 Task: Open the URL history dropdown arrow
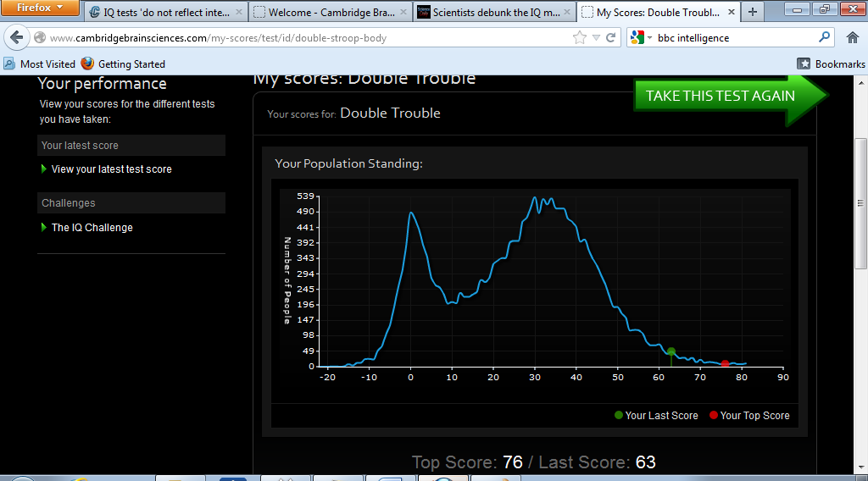click(596, 37)
